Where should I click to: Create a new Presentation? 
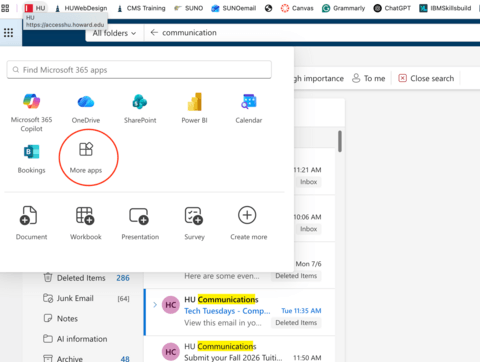click(140, 223)
